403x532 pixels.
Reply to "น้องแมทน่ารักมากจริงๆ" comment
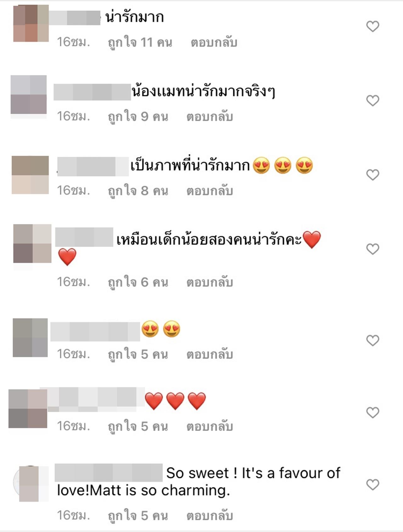[210, 117]
